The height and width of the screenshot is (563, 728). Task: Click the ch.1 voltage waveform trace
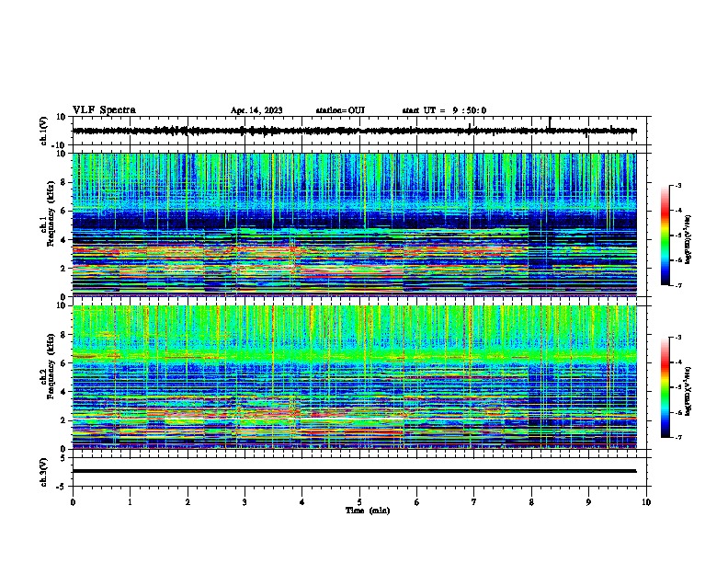click(354, 131)
